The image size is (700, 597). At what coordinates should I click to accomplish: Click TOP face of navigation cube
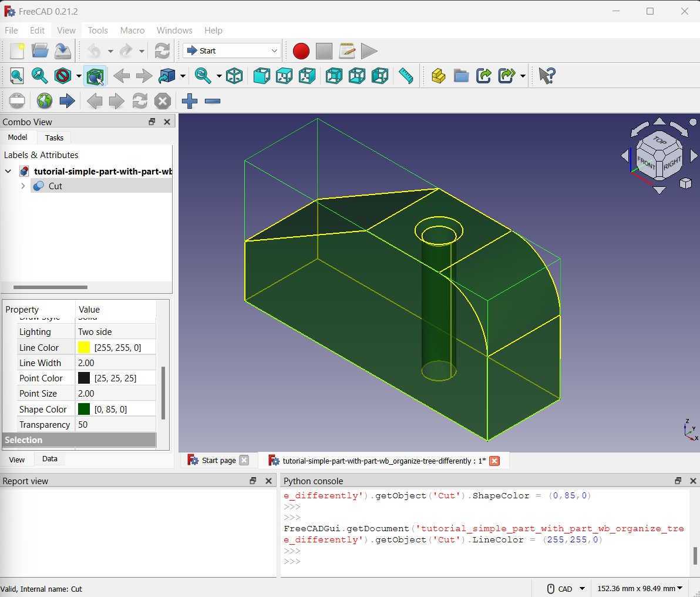click(660, 141)
